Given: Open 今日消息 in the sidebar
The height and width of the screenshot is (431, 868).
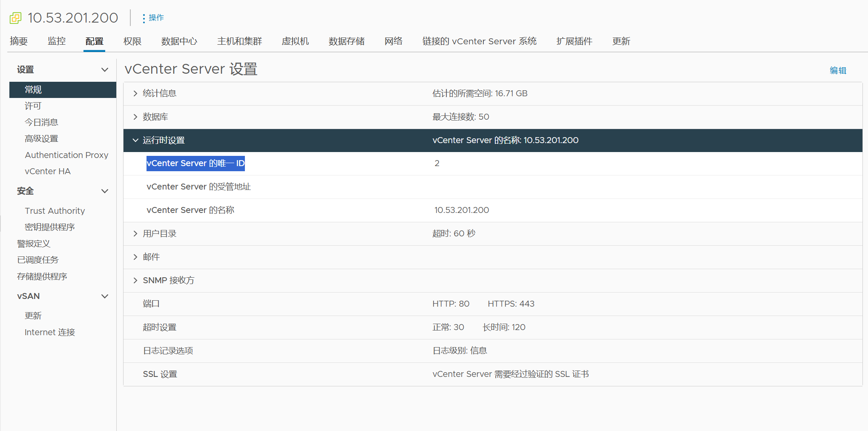Looking at the screenshot, I should (41, 122).
